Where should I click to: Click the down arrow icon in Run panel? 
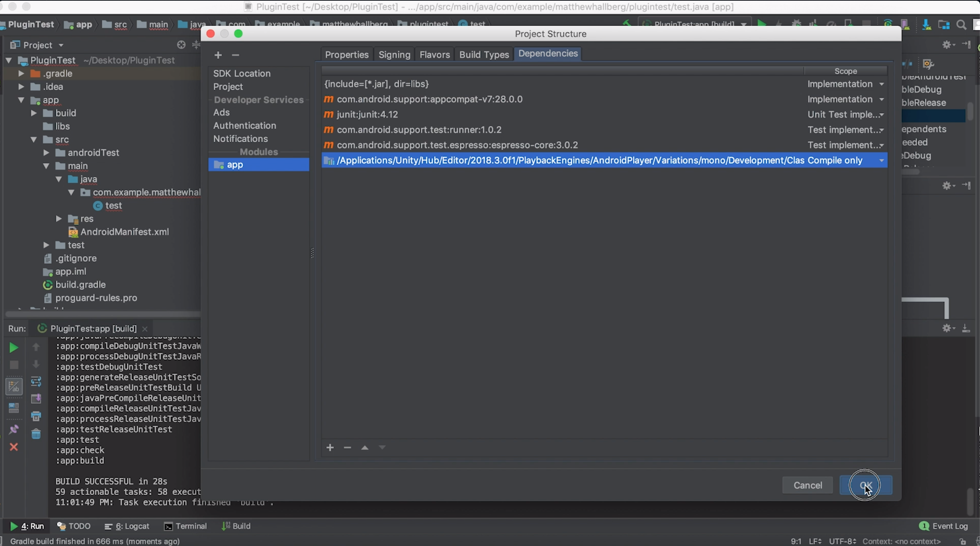[x=36, y=364]
